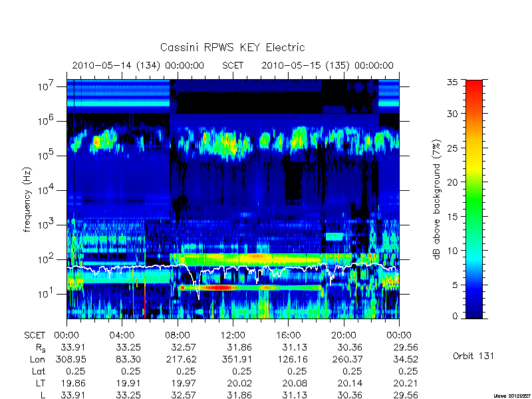
Task: Click the "SCET" label above the plot
Action: (233, 65)
